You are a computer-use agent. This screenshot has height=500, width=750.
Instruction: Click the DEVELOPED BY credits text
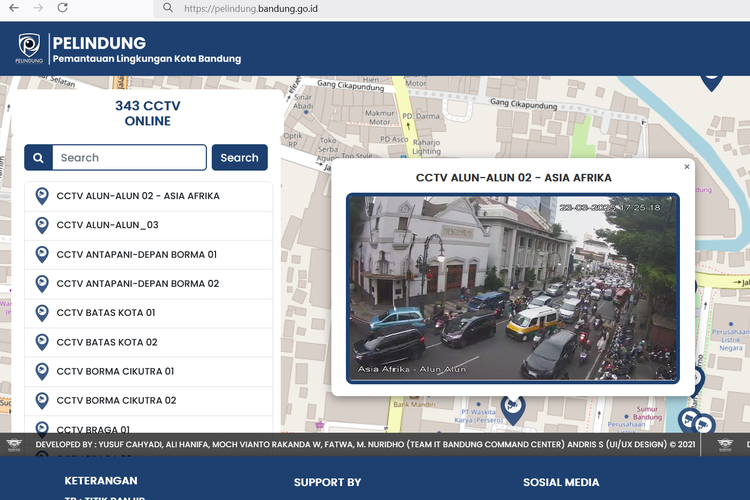pyautogui.click(x=365, y=444)
